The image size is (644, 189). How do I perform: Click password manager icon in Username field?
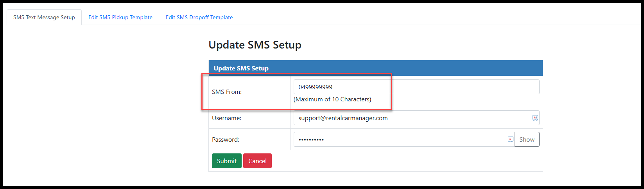click(x=535, y=118)
